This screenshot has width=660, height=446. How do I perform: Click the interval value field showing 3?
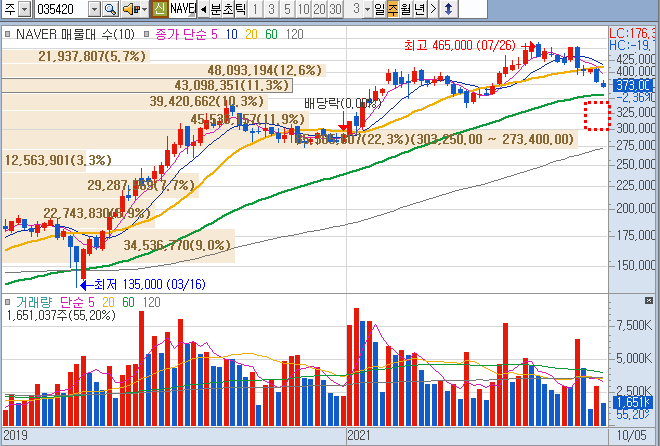pos(354,9)
